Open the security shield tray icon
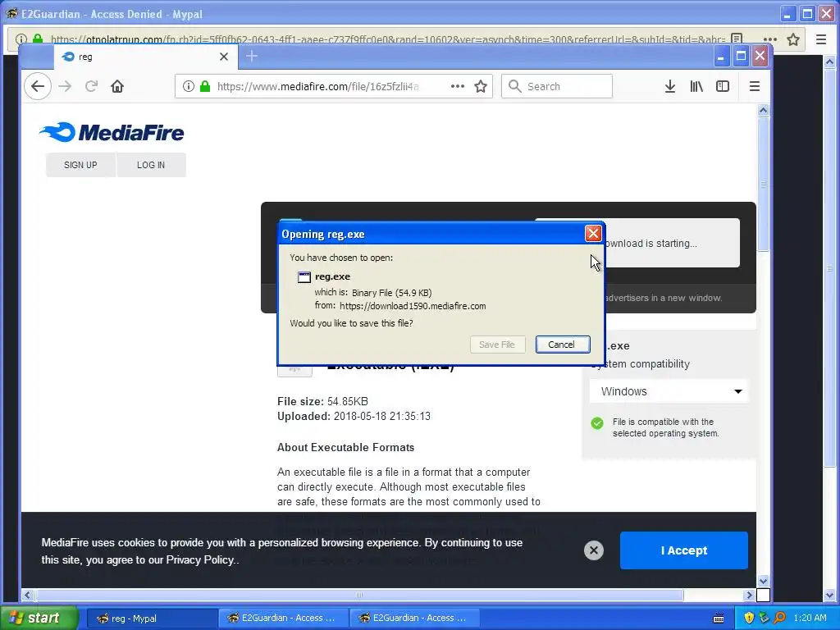Image resolution: width=840 pixels, height=630 pixels. click(x=749, y=618)
